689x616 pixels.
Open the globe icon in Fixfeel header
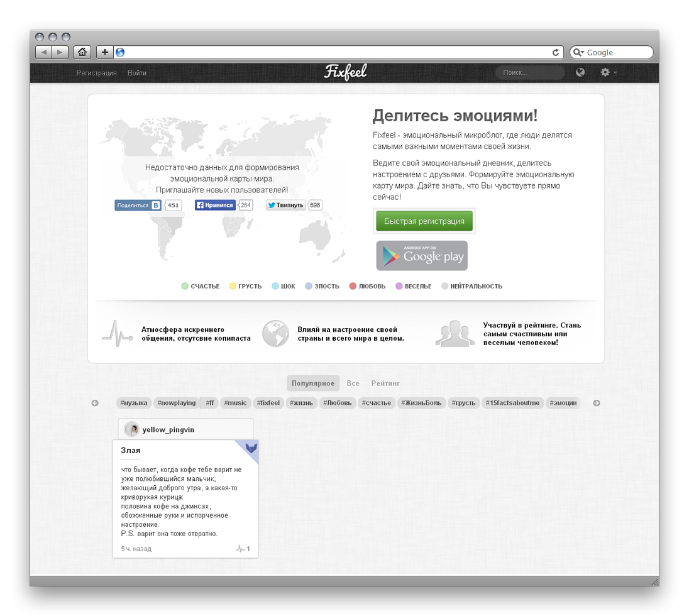pos(580,72)
